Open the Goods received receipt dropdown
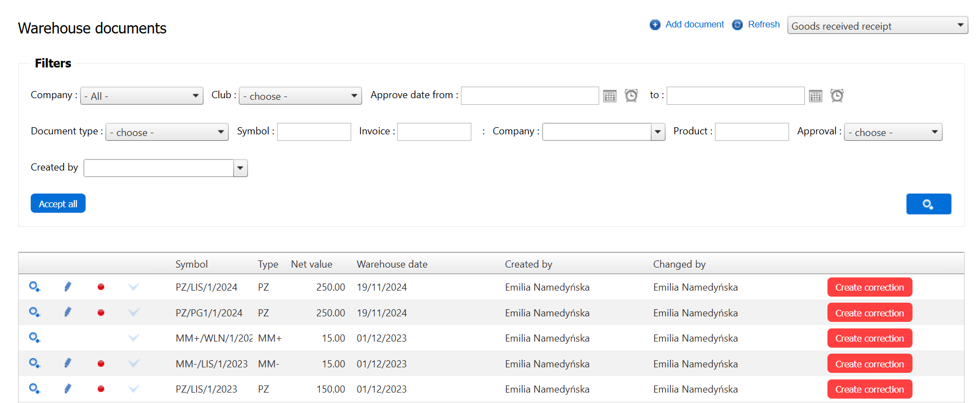Viewport: 980px width, 403px height. click(877, 25)
